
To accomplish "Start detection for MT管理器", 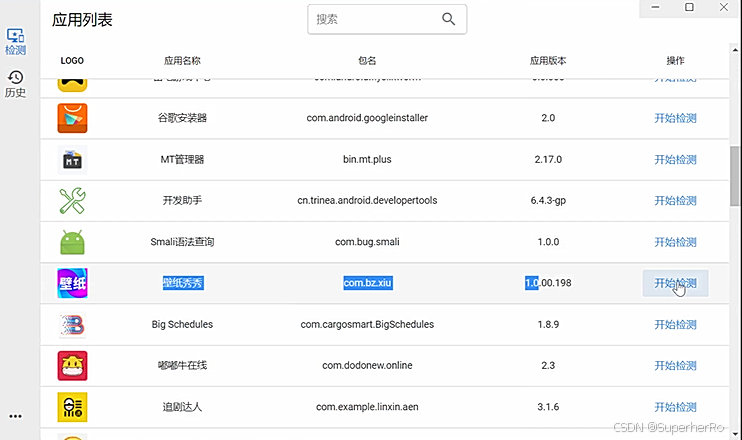I will [675, 159].
